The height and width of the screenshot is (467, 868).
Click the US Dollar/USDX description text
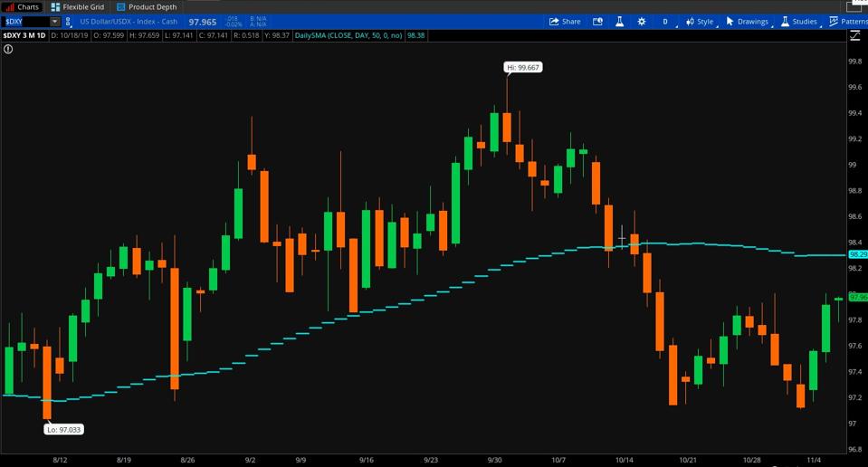tap(129, 22)
